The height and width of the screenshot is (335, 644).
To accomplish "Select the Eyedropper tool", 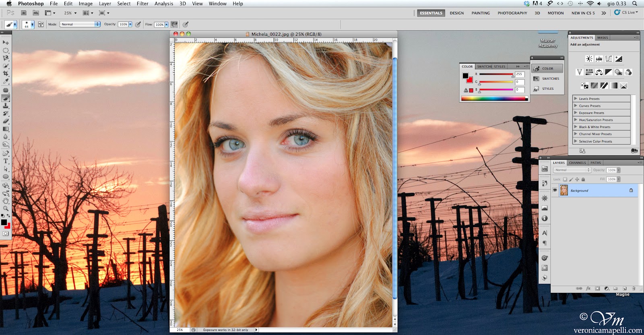I will tap(6, 81).
